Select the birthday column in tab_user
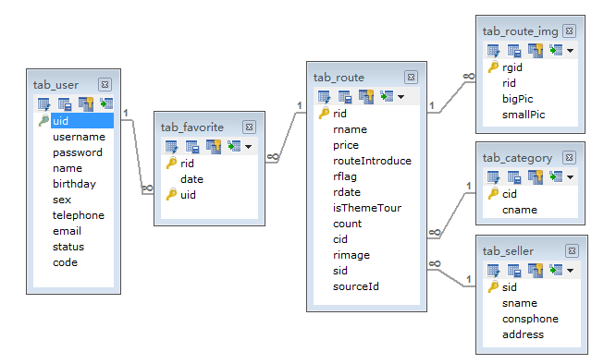The height and width of the screenshot is (364, 604). [74, 184]
